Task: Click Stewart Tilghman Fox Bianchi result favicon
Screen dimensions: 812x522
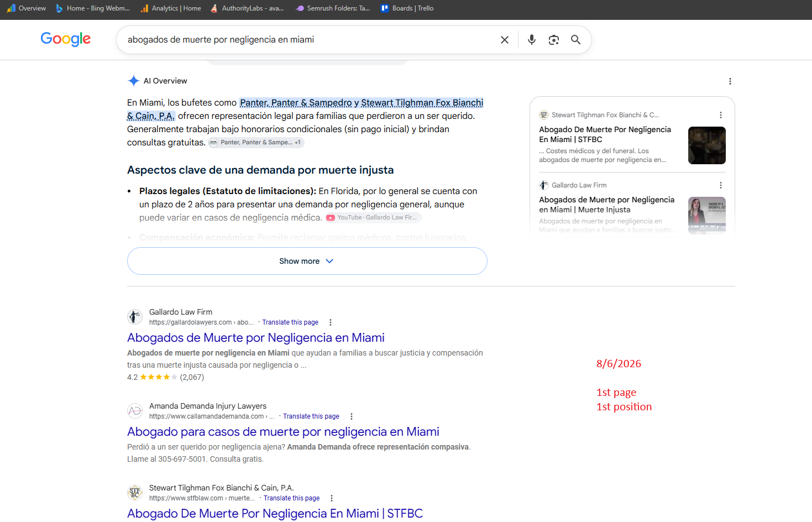Action: click(135, 493)
